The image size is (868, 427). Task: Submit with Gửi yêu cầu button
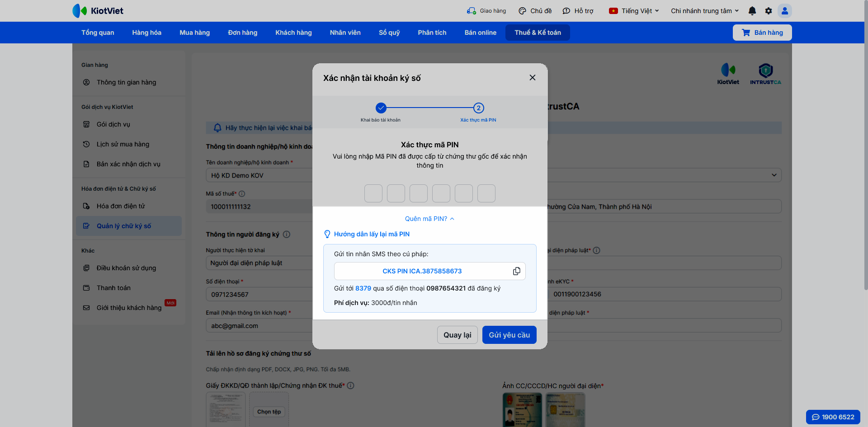[x=509, y=335]
